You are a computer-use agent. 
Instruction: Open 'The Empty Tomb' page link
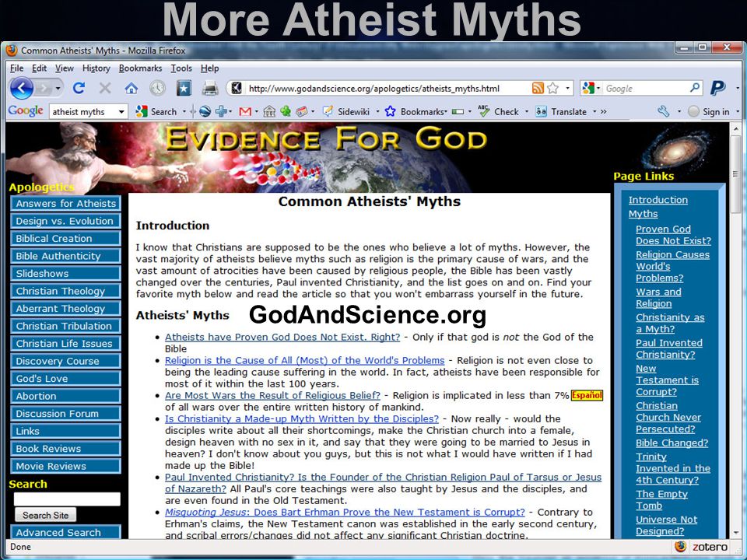click(x=661, y=500)
